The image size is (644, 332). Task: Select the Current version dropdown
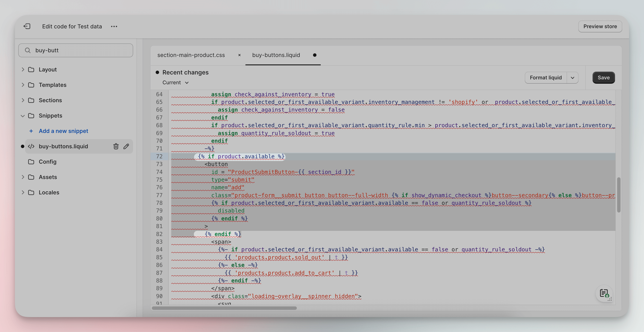pyautogui.click(x=175, y=82)
